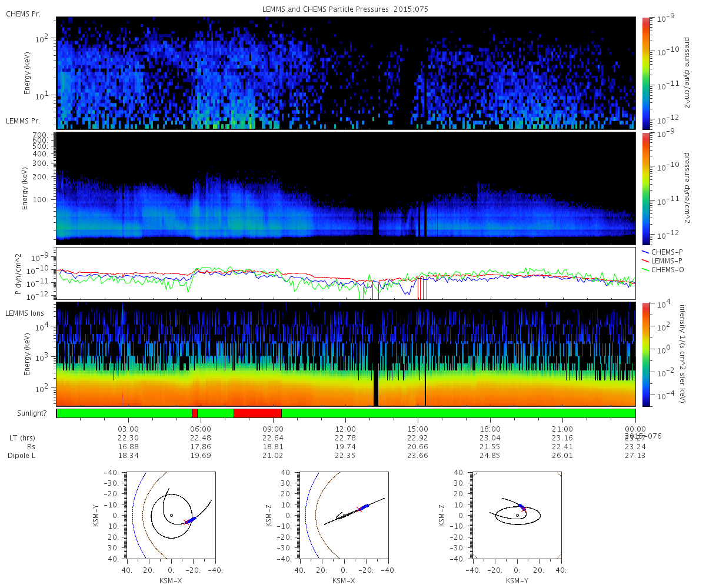
Task: Click the LEMMS Pr. panel label
Action: pos(23,121)
